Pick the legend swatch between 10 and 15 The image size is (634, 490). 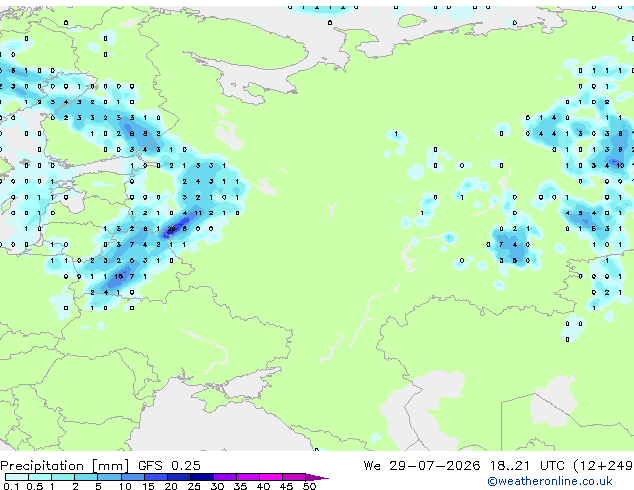point(133,477)
